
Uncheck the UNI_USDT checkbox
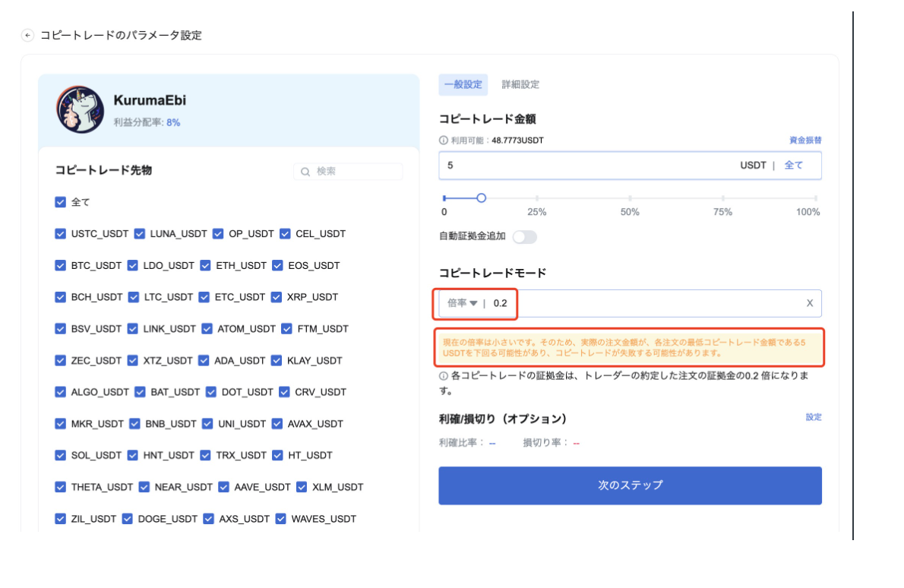click(x=207, y=424)
